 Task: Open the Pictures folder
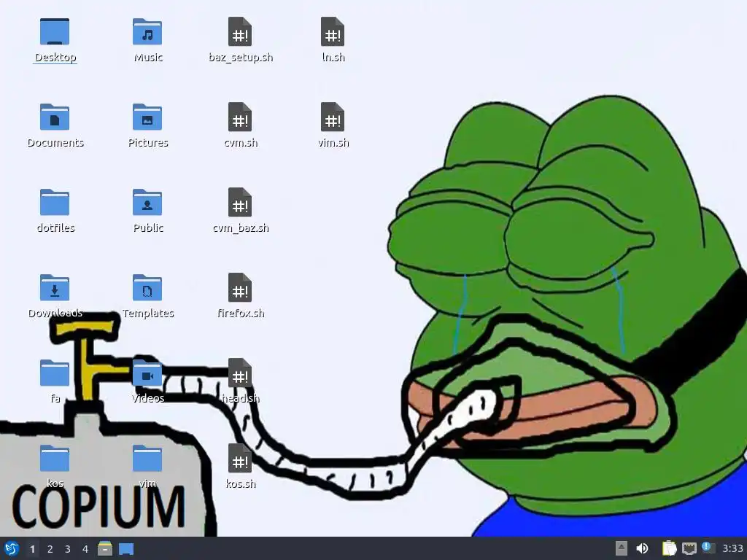pyautogui.click(x=147, y=117)
